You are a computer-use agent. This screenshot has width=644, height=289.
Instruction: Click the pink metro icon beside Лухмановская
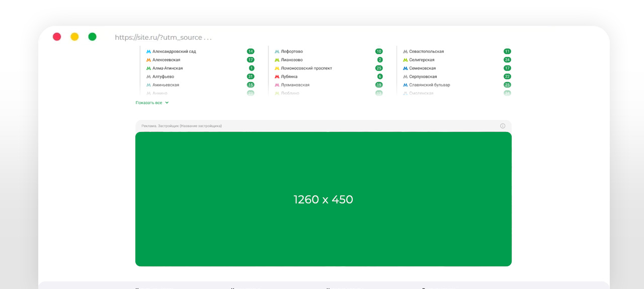point(277,85)
